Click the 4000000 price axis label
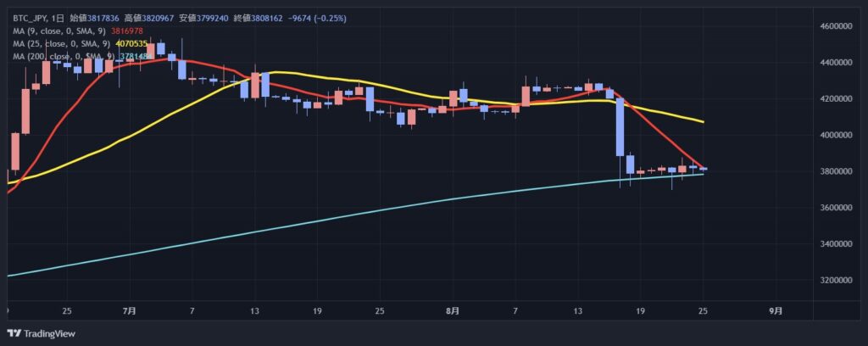Viewport: 868px width, 346px height. tap(834, 135)
